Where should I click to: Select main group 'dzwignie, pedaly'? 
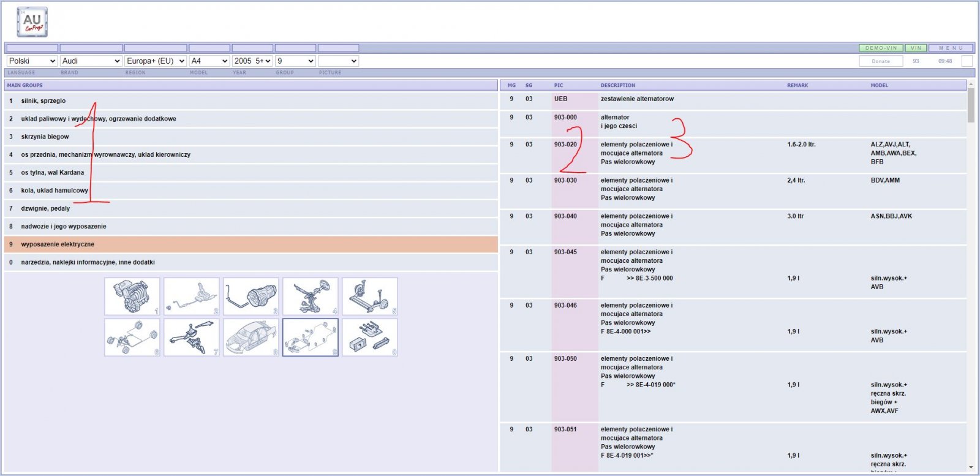pos(251,208)
